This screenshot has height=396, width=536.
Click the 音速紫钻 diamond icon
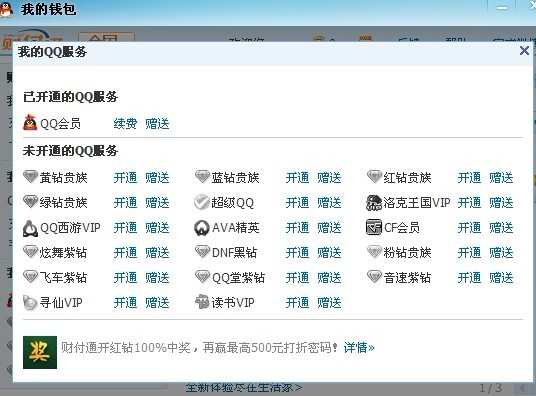click(374, 277)
